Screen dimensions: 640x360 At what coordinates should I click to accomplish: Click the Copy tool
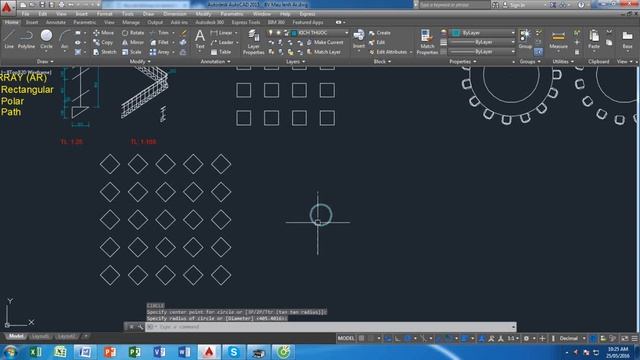click(x=103, y=42)
